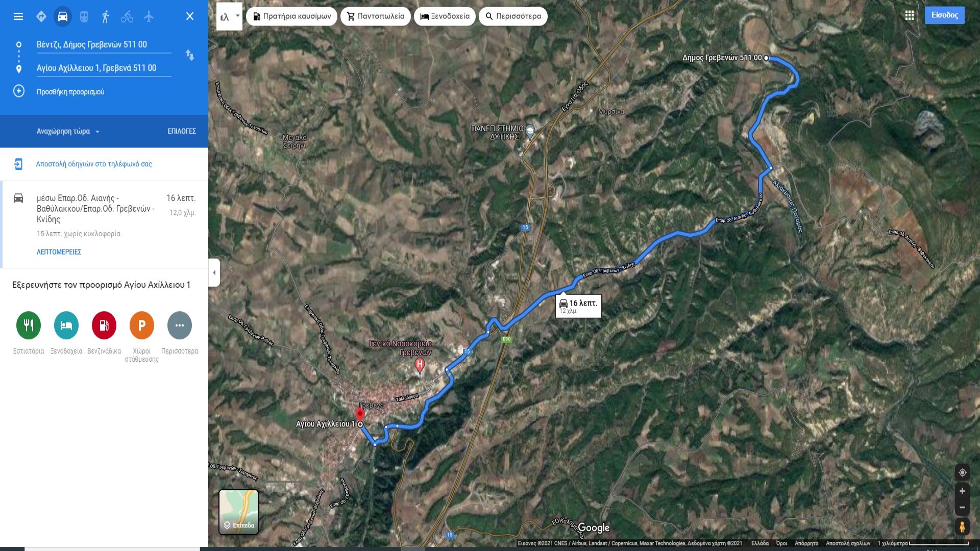Open the main hamburger menu
The image size is (980, 551).
point(18,16)
